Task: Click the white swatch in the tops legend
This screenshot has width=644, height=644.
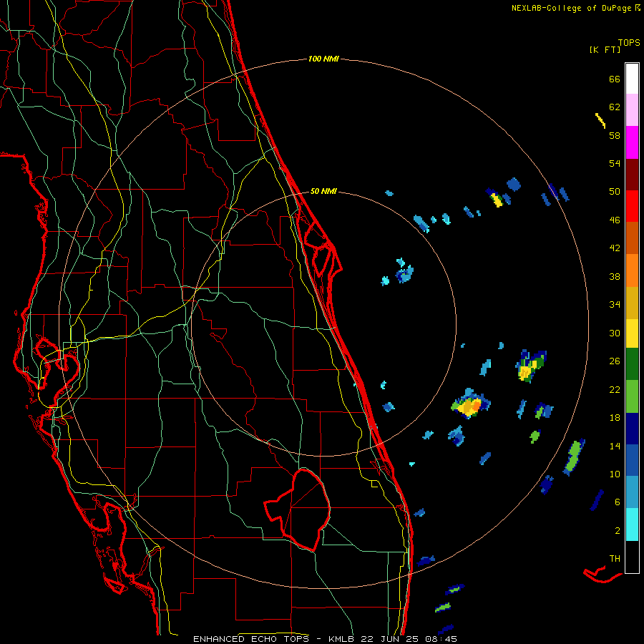Action: (632, 79)
